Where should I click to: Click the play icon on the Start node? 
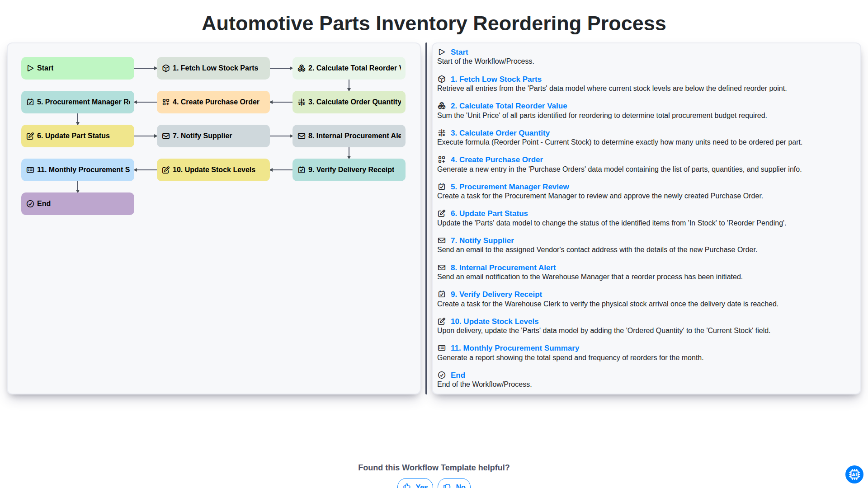coord(30,68)
